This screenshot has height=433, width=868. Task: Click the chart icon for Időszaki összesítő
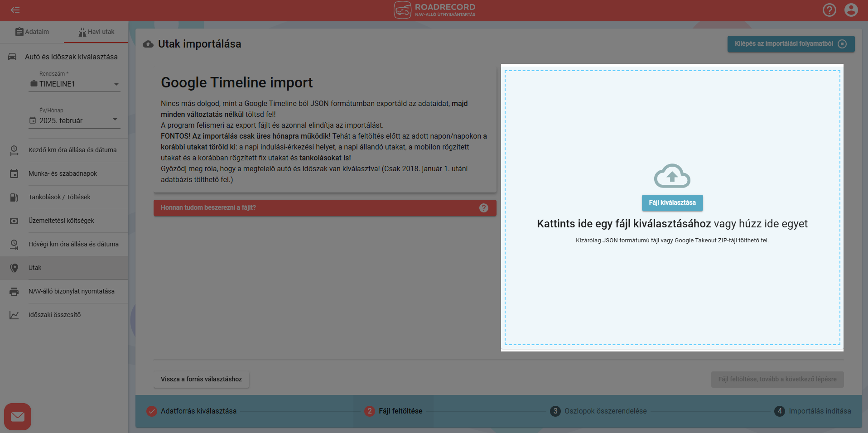(14, 315)
